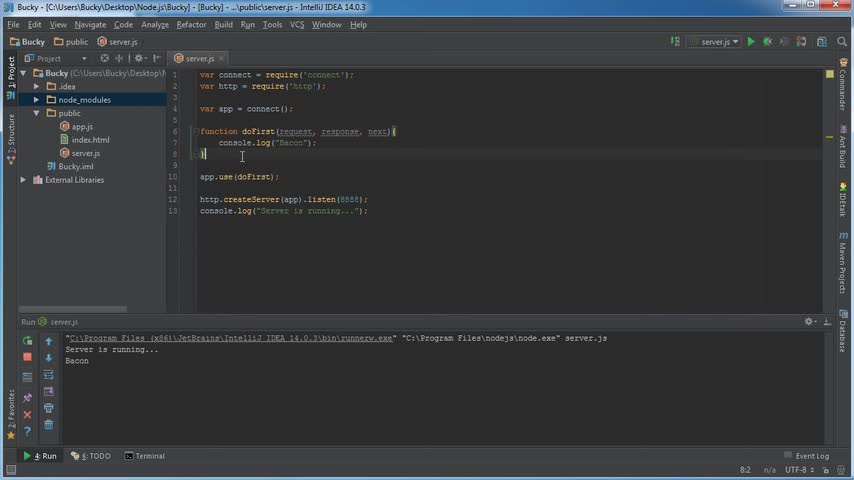Open Project Structure icon in toolbar

click(x=822, y=41)
